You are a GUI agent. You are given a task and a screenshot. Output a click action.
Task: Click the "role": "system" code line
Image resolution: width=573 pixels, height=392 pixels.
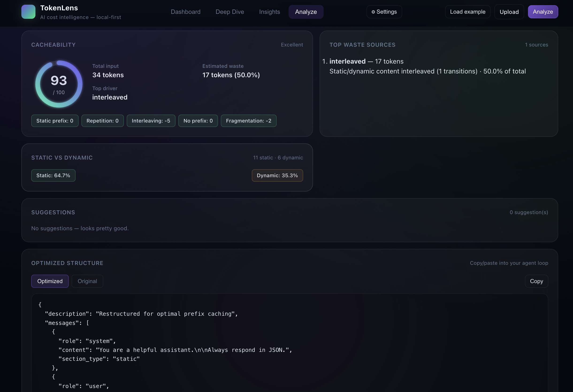click(x=87, y=341)
